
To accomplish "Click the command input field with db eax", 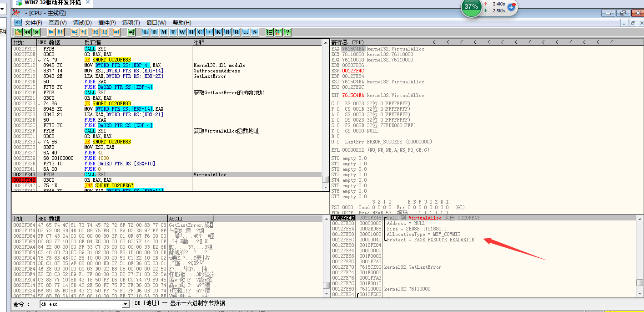I will tap(81, 304).
